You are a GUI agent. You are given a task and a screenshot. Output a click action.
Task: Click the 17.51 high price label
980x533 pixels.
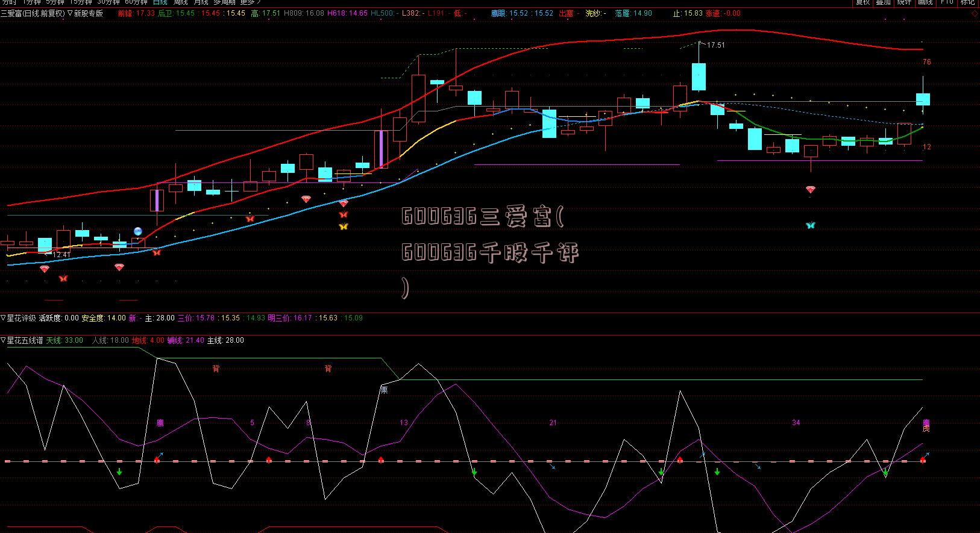click(x=715, y=45)
